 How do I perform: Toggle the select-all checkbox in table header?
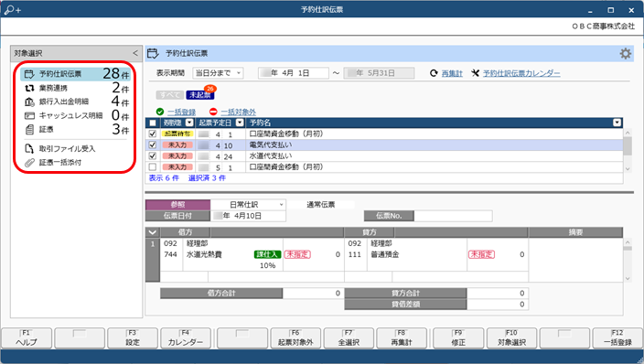[153, 123]
